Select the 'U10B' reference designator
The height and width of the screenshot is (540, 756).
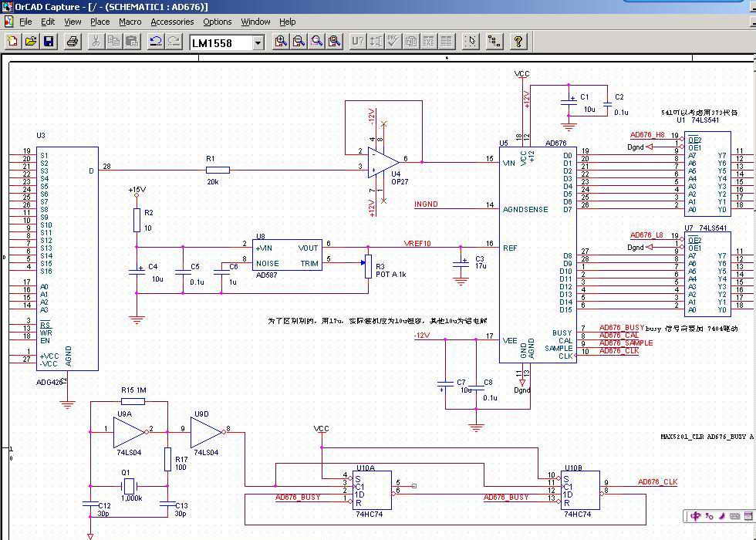[574, 467]
